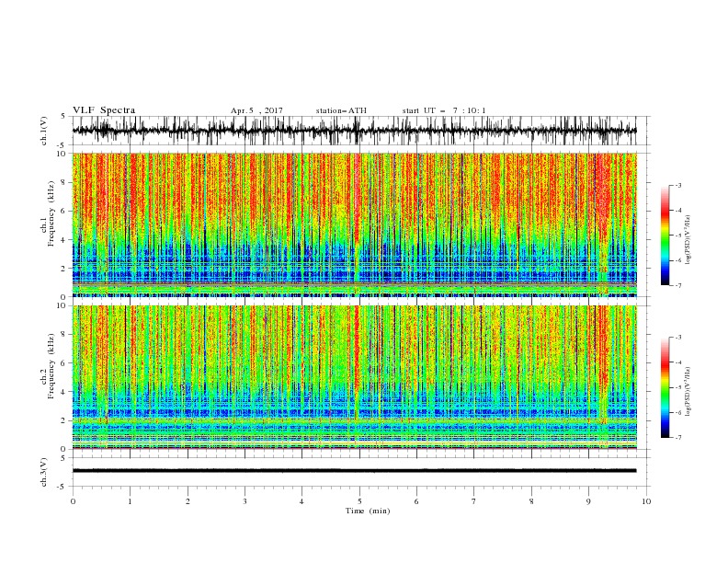The height and width of the screenshot is (563, 728).
Task: Click the time axis tick label '5'
Action: (359, 501)
